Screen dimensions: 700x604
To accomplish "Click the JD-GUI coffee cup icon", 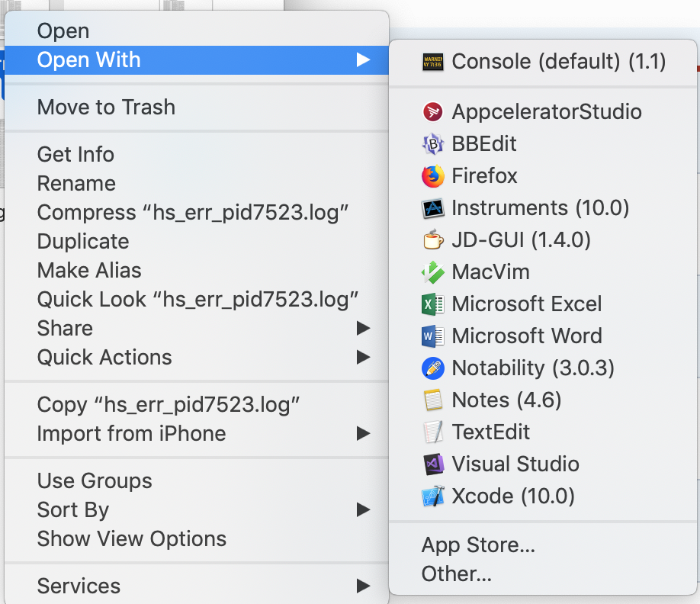I will [432, 240].
